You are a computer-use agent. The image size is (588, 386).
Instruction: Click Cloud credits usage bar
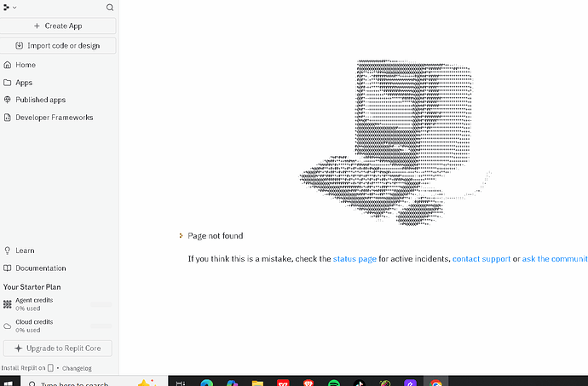click(101, 326)
